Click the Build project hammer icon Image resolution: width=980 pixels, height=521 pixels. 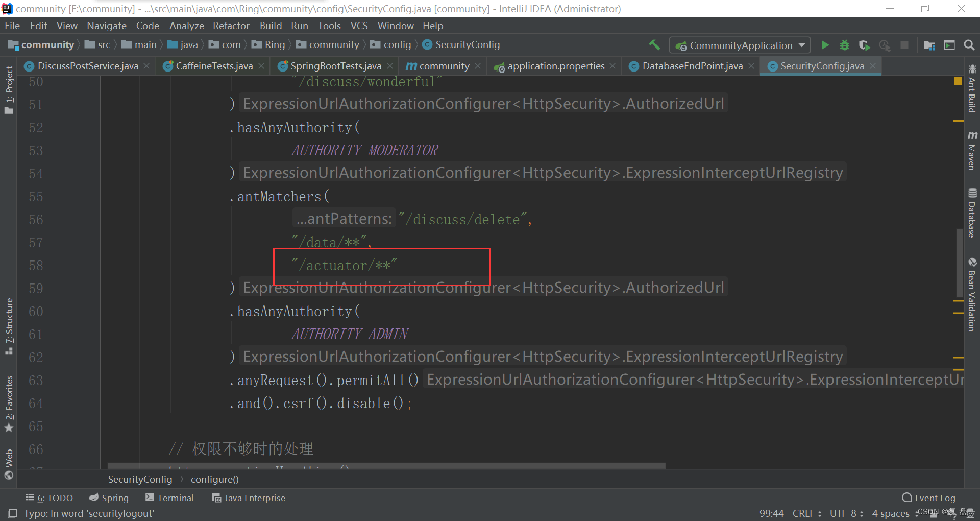(x=654, y=45)
